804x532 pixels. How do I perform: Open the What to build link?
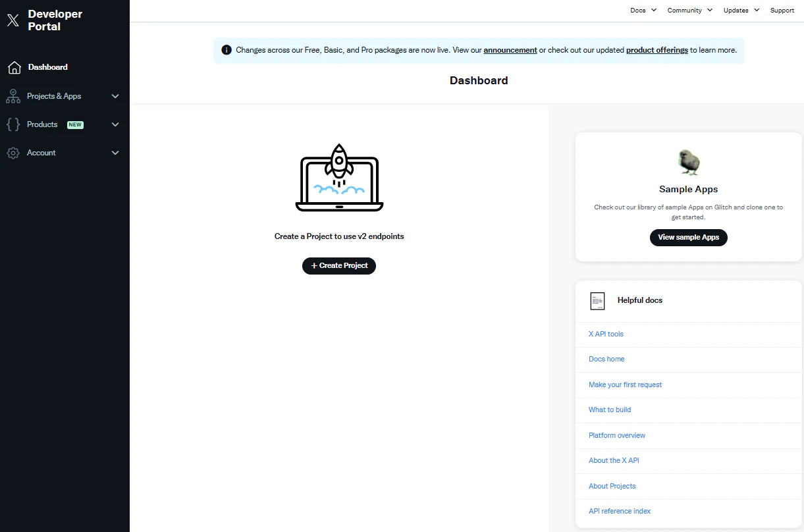[x=610, y=410]
